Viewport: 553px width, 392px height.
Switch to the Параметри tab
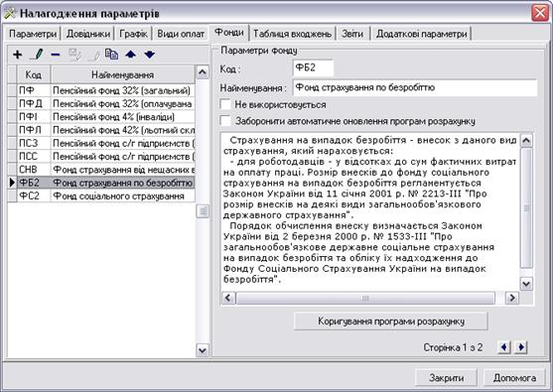click(33, 34)
